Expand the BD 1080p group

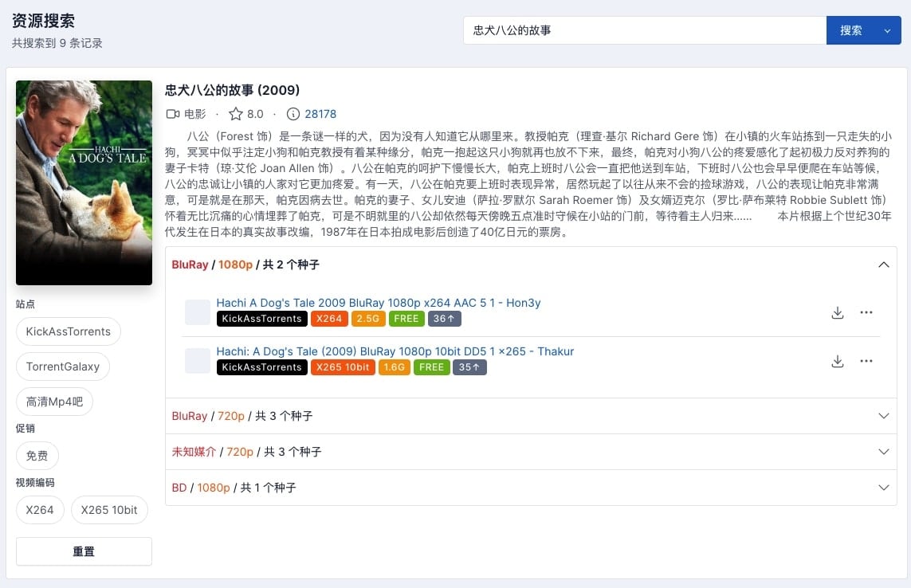[x=531, y=488]
